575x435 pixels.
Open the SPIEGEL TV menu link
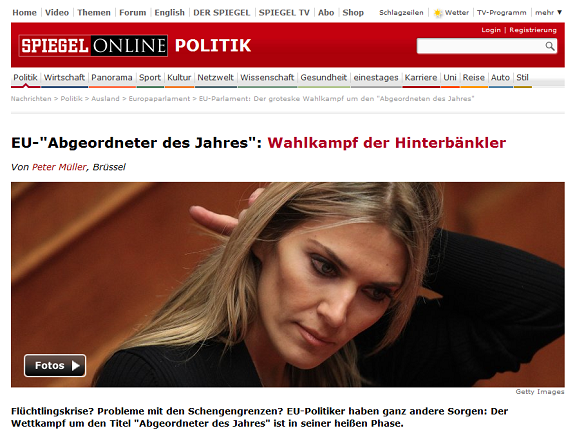pos(284,12)
